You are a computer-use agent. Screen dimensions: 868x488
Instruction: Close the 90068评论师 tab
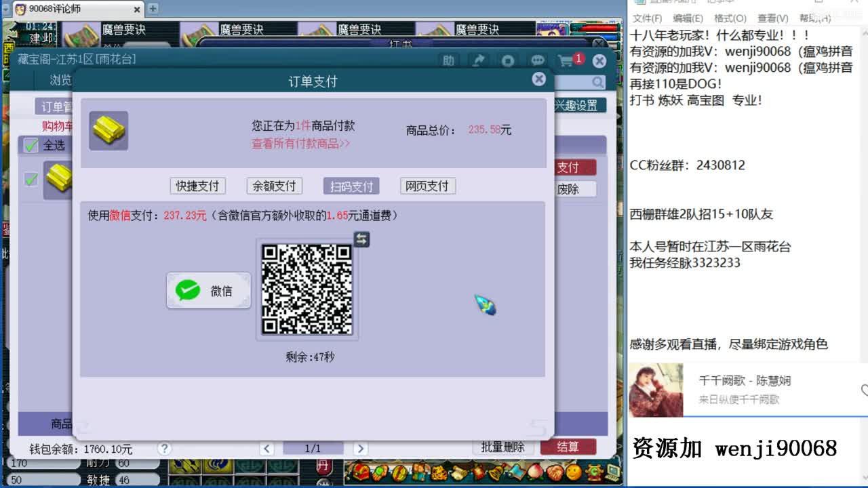tap(137, 9)
